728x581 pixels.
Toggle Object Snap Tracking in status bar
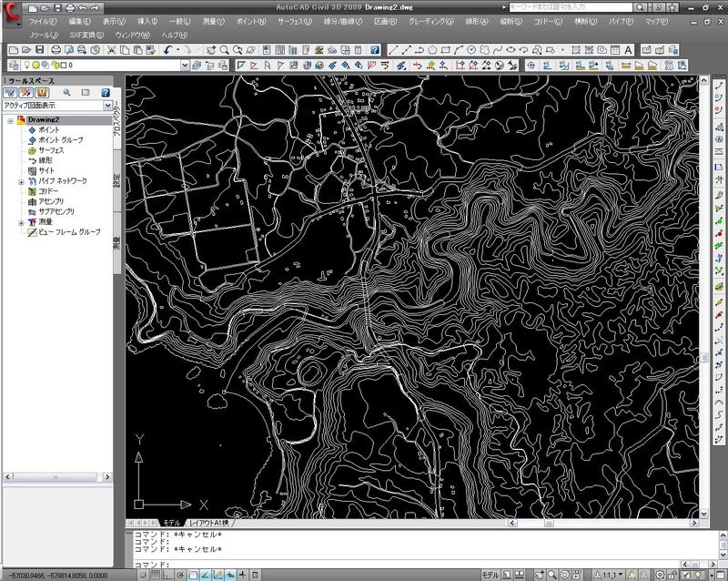coord(206,575)
